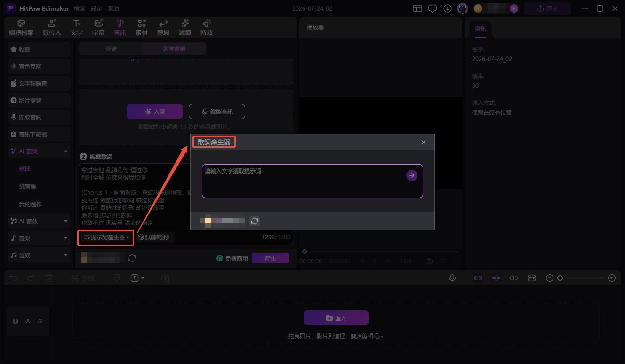625x364 pixels.
Task: Open the 檔案 menu
Action: [x=80, y=8]
